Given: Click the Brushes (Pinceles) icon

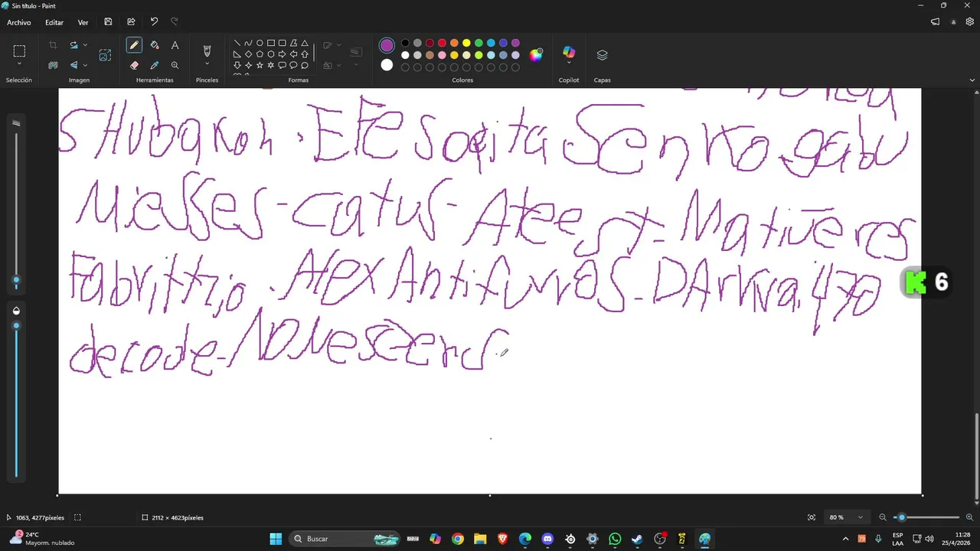Looking at the screenshot, I should pyautogui.click(x=207, y=51).
